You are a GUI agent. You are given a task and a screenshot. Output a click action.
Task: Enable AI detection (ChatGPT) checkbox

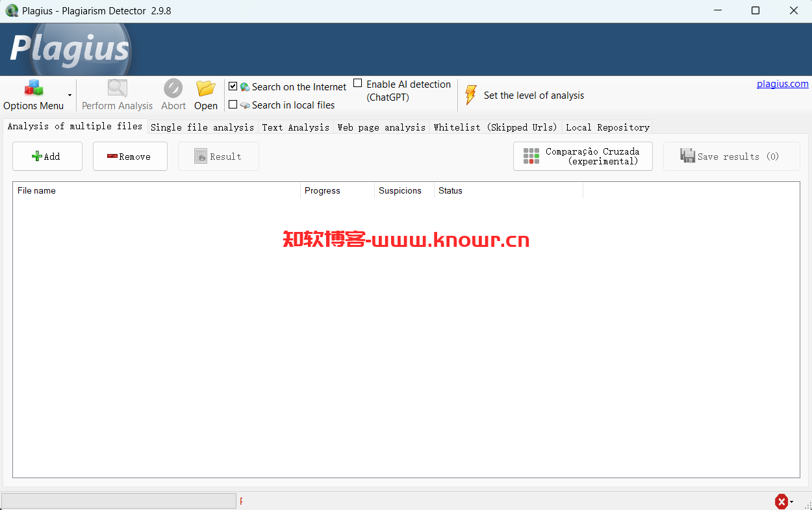[x=358, y=84]
